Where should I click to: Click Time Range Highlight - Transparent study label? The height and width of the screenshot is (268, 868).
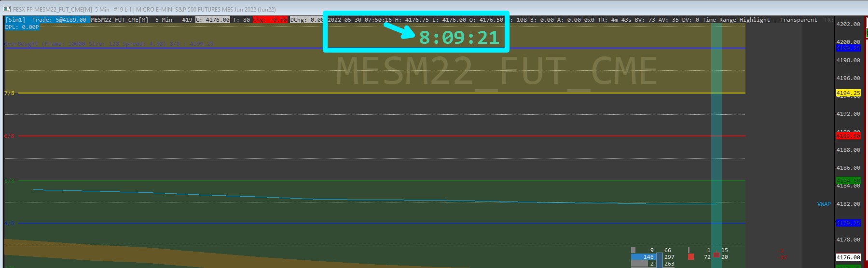pyautogui.click(x=760, y=20)
